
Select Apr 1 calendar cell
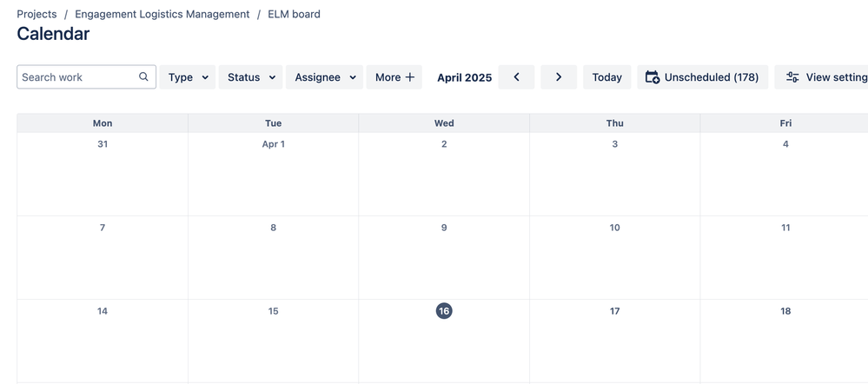click(x=274, y=175)
